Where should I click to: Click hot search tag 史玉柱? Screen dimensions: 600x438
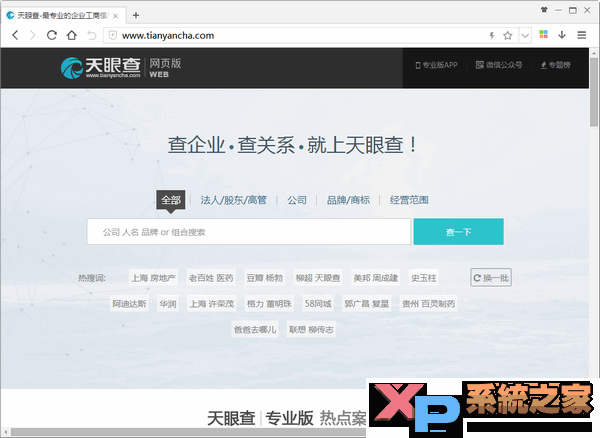423,278
